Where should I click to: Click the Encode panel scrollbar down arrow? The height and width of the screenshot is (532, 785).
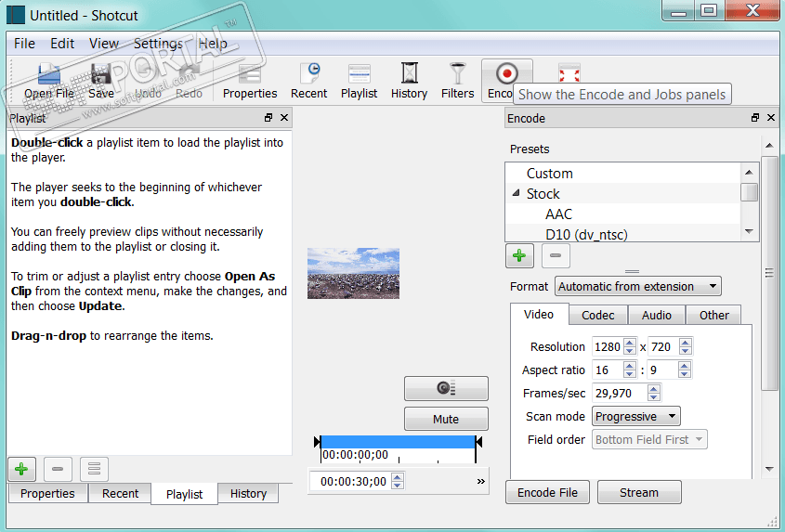(x=769, y=469)
